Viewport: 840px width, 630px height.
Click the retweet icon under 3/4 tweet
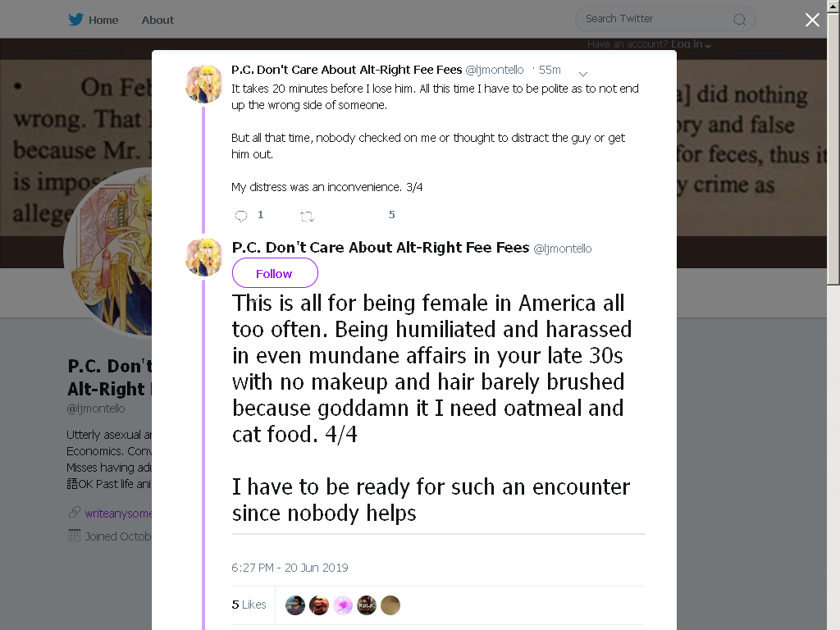click(307, 216)
